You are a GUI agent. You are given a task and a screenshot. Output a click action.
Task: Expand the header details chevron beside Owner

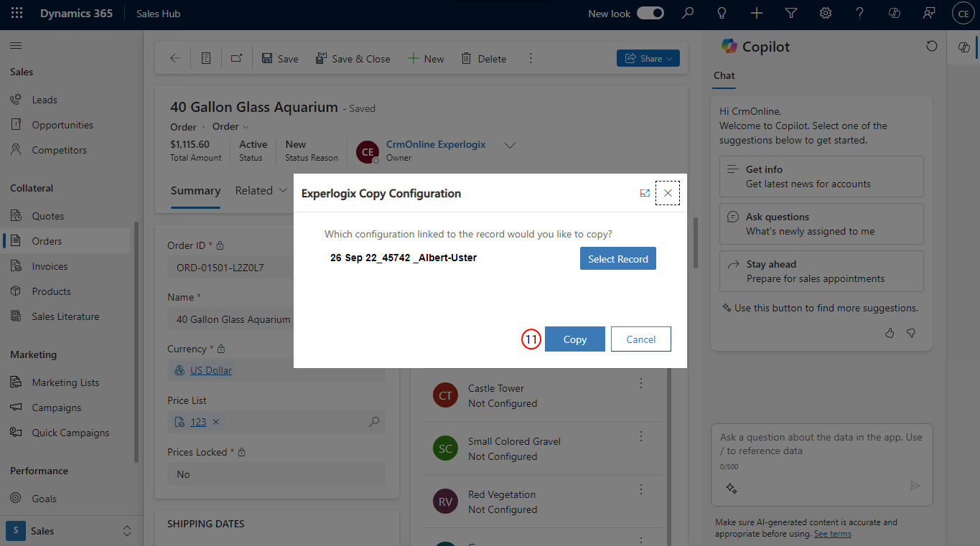(x=510, y=145)
